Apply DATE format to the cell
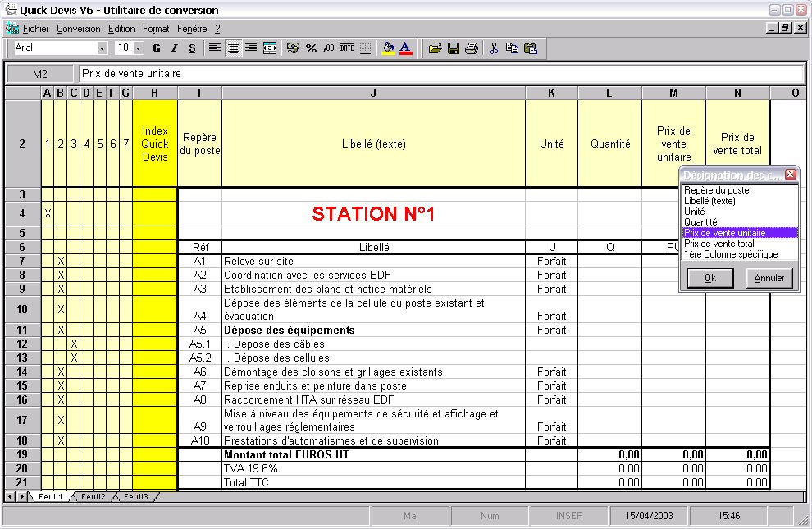This screenshot has height=529, width=812. (x=347, y=48)
